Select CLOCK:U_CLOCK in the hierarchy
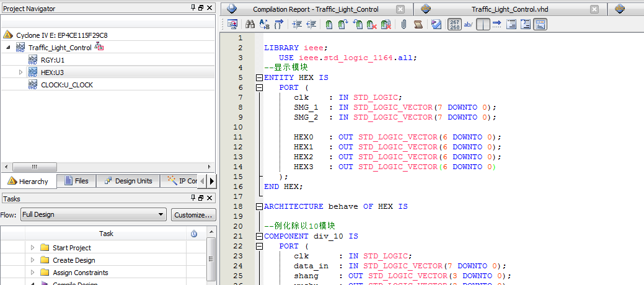644x285 pixels. point(67,85)
